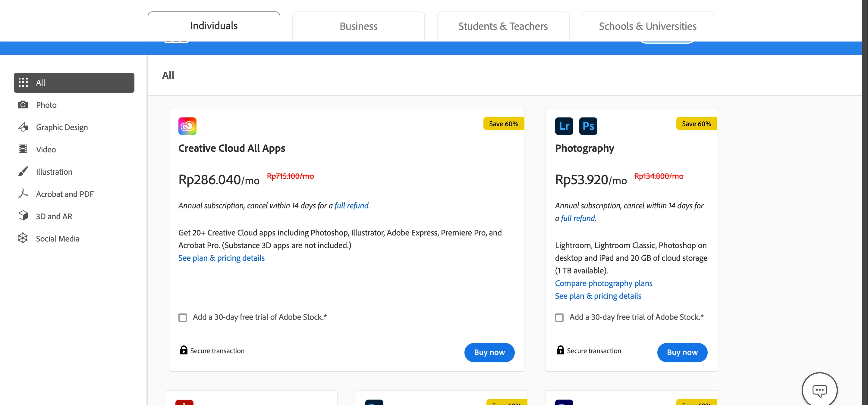The image size is (868, 405).
Task: Enable Adobe Stock trial for Photography plan
Action: point(559,317)
